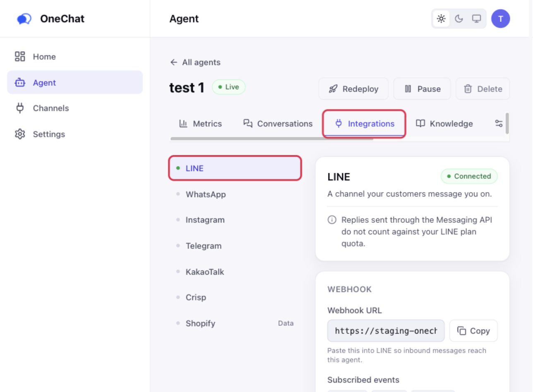Pause the test 1 agent
The height and width of the screenshot is (392, 533).
coord(422,89)
